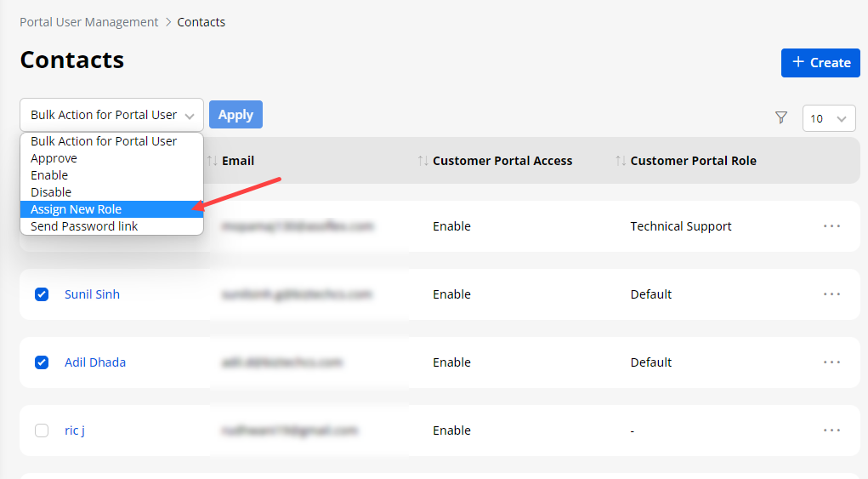Pick Disable from bulk action list
Viewport: 868px width, 479px height.
(51, 192)
